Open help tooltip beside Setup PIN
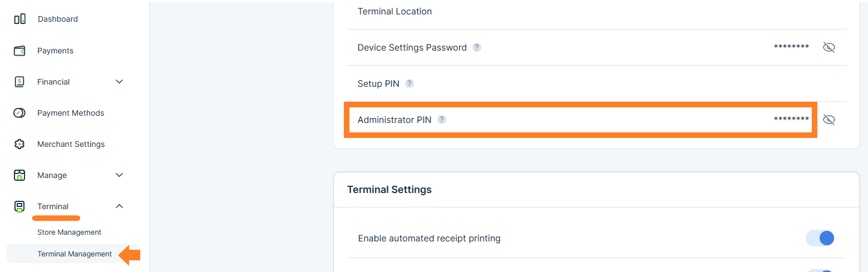 click(410, 83)
